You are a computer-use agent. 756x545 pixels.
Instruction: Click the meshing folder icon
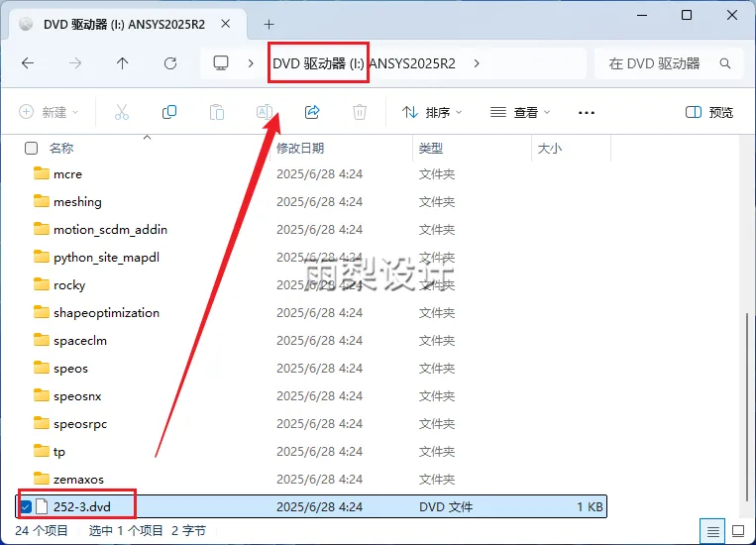[x=42, y=200]
